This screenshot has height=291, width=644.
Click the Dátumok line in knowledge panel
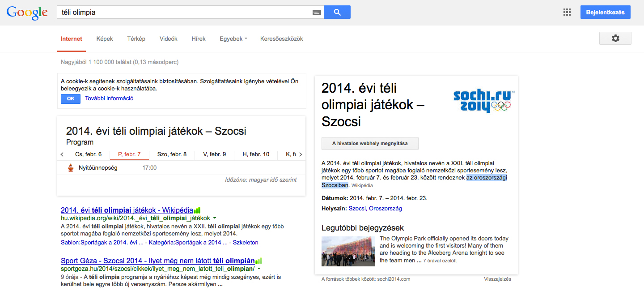(x=374, y=198)
